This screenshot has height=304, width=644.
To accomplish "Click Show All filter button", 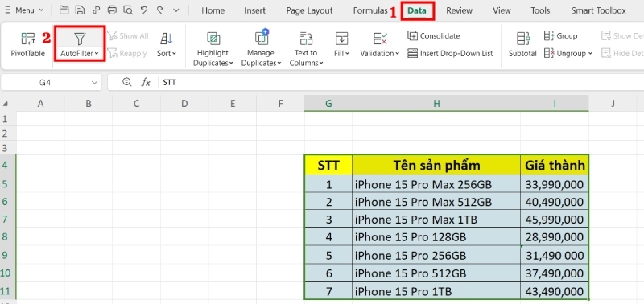I will (128, 35).
